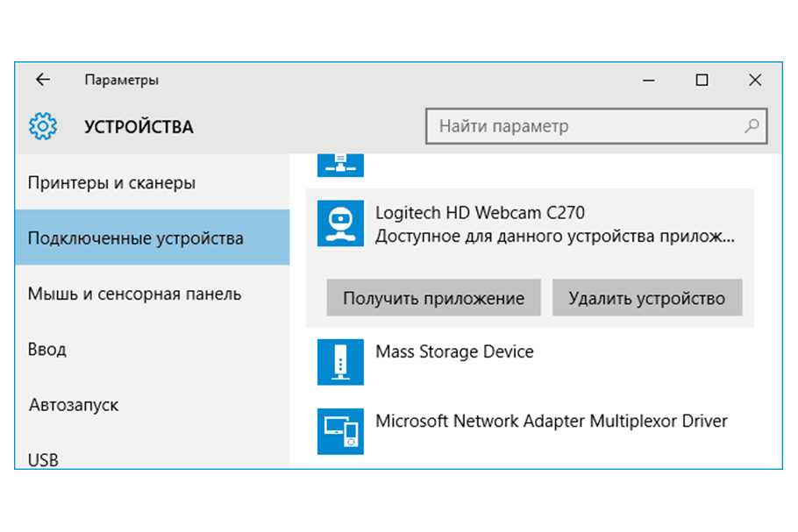Open the Ввод settings section
This screenshot has width=798, height=532.
pos(47,350)
